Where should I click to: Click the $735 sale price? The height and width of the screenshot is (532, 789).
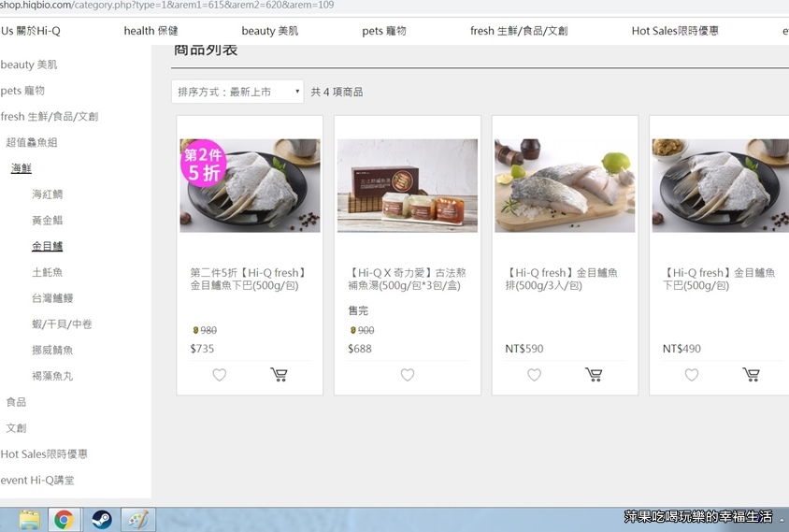tap(202, 349)
